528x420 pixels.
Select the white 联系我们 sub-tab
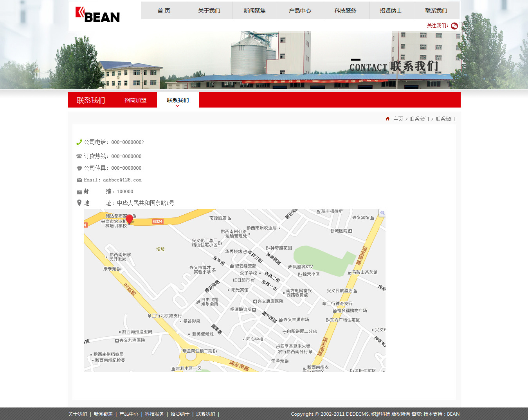pos(178,100)
